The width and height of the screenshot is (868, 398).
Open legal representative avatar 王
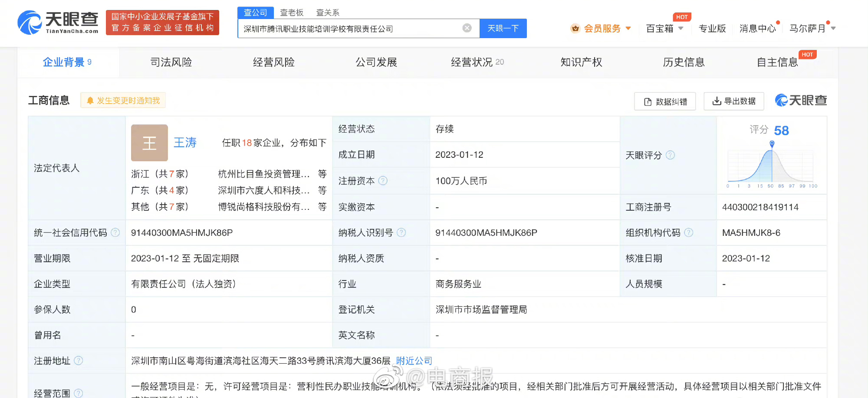click(149, 143)
